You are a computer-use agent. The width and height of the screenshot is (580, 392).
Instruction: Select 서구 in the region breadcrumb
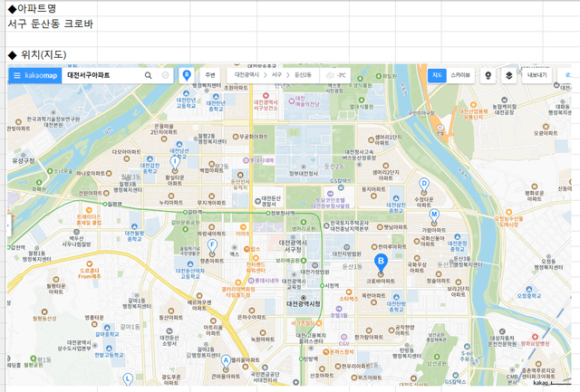[x=276, y=75]
